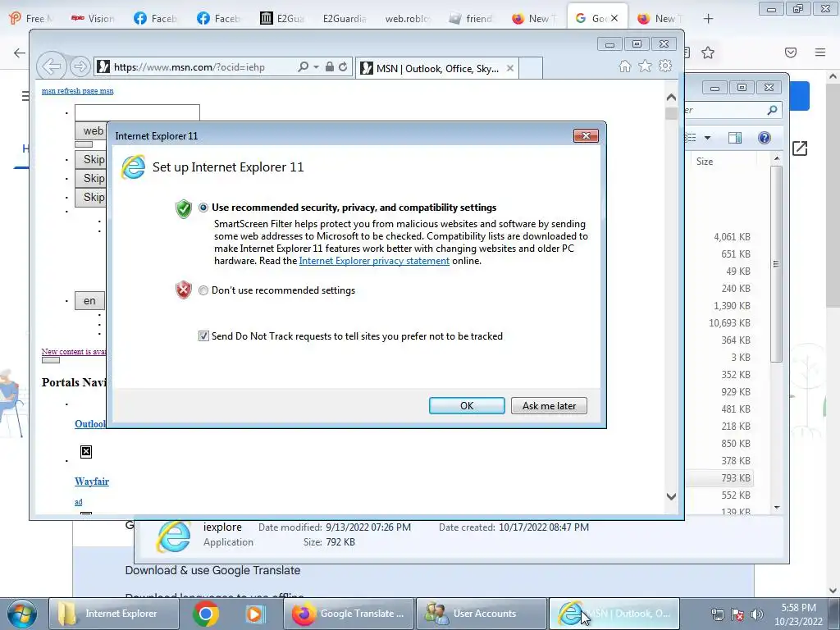Close the Google tab in Firefox
Viewport: 840px width, 630px height.
[x=614, y=18]
